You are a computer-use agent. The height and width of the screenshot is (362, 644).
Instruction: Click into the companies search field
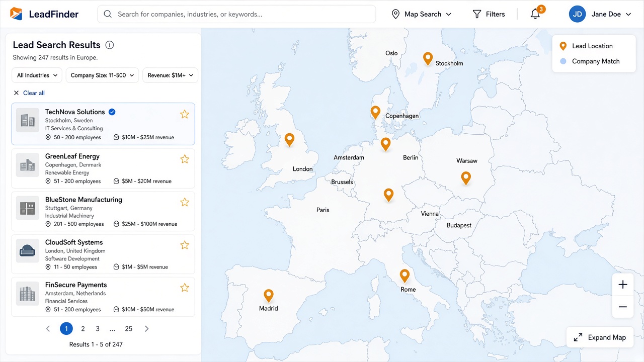point(236,14)
